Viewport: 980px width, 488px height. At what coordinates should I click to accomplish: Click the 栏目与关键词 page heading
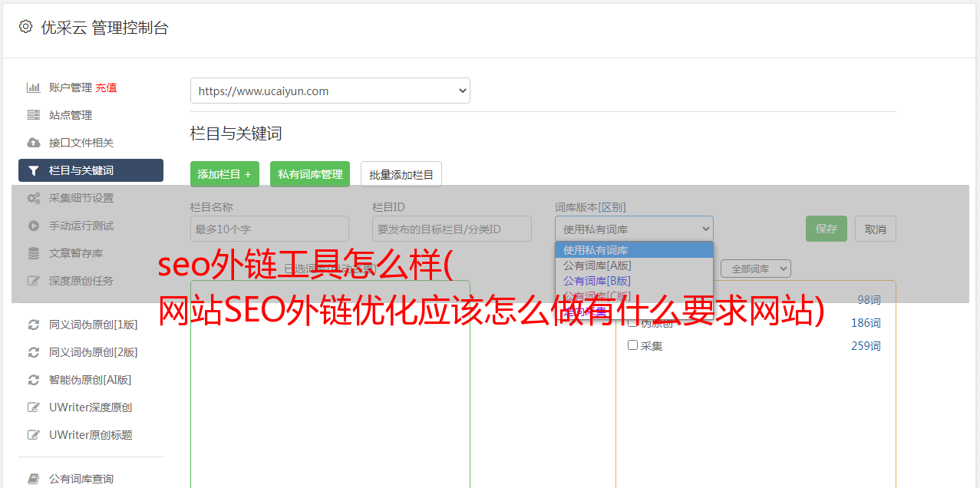click(x=236, y=134)
